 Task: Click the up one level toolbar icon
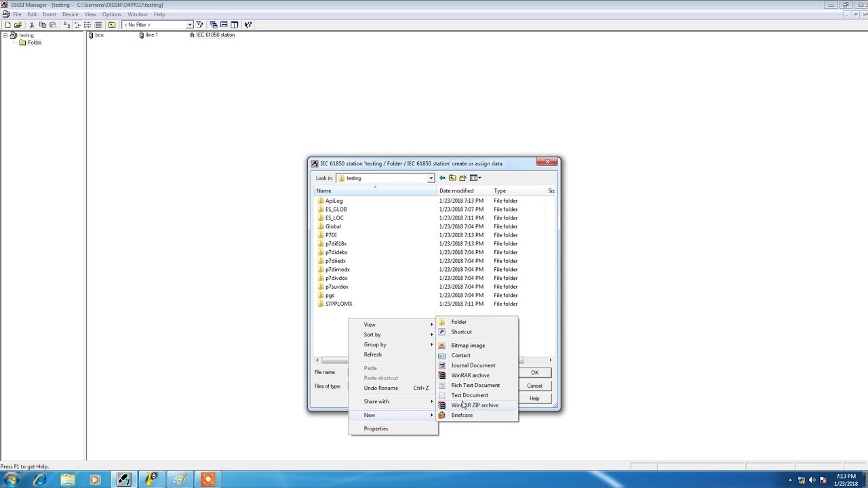pos(112,25)
